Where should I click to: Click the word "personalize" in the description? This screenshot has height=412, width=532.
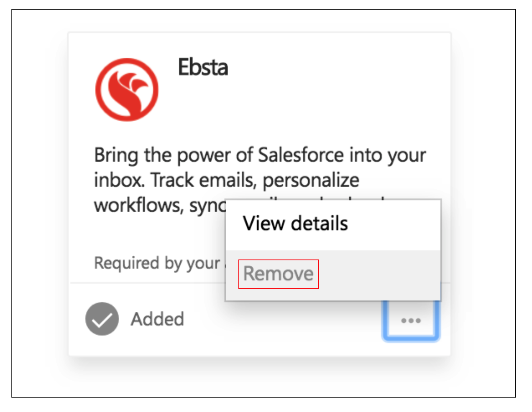(311, 181)
